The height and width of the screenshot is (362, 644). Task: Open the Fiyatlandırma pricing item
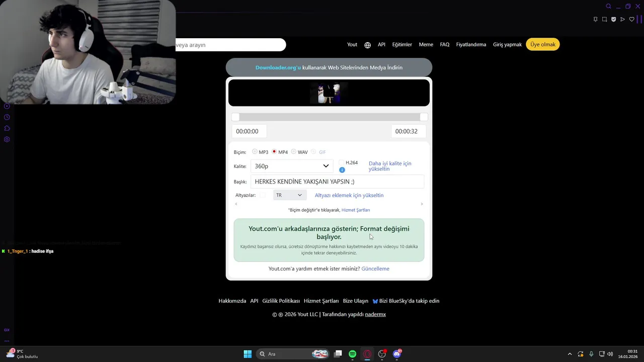click(471, 45)
